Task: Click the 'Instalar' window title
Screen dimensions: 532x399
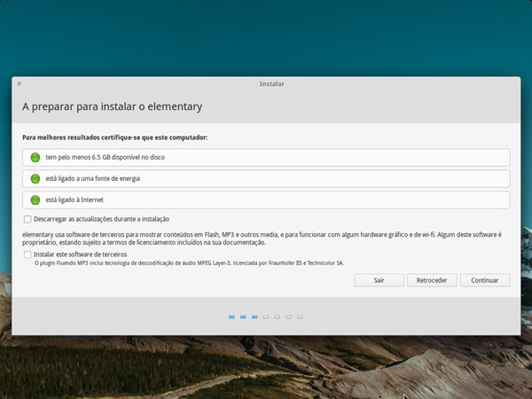Action: pos(272,84)
